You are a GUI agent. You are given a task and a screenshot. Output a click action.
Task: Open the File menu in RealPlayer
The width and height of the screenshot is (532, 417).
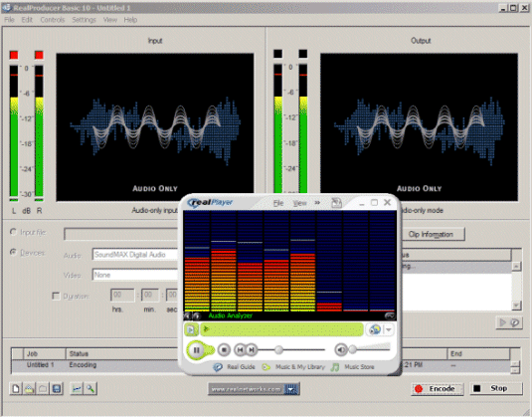pyautogui.click(x=278, y=203)
